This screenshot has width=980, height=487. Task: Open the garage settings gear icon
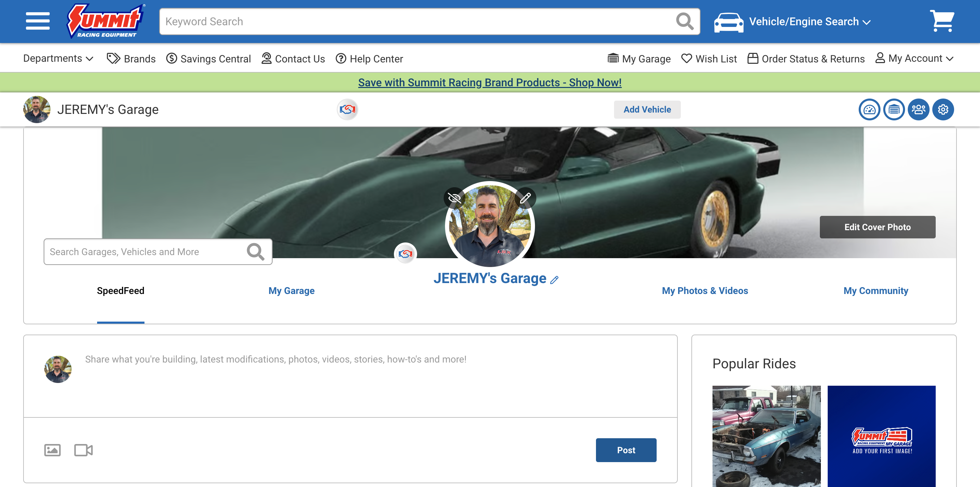[943, 110]
